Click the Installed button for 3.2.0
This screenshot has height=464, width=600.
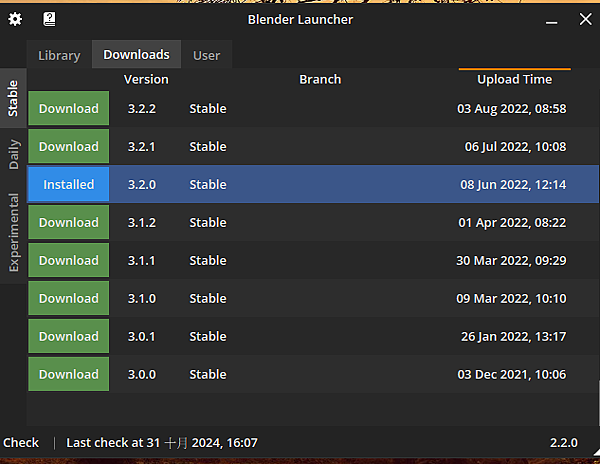click(69, 184)
